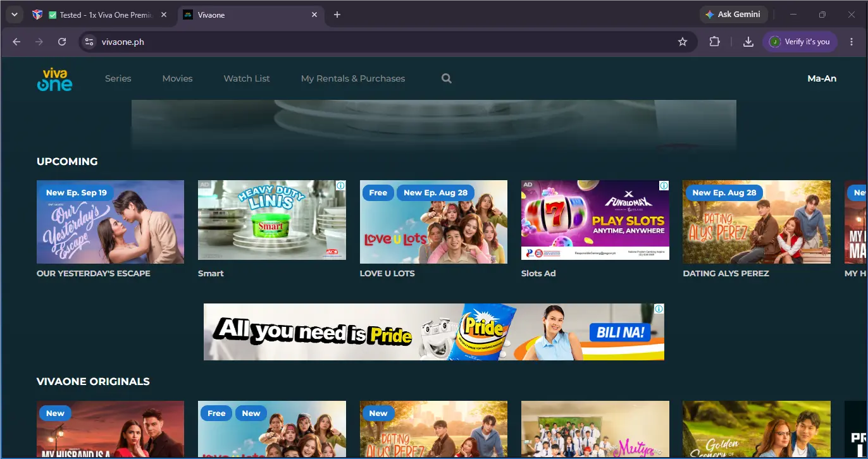The image size is (868, 459).
Task: Open Love U Lots in Vivaone Originals
Action: [272, 430]
